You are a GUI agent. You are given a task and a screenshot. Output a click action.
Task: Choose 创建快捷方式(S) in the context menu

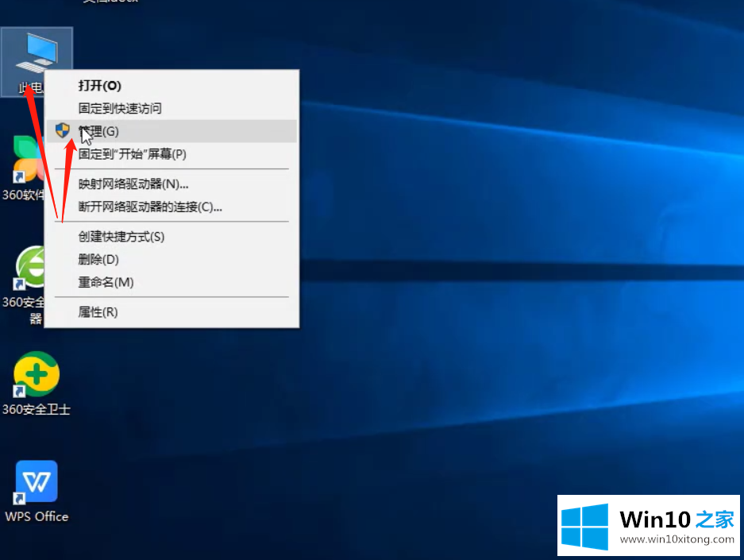click(x=172, y=237)
